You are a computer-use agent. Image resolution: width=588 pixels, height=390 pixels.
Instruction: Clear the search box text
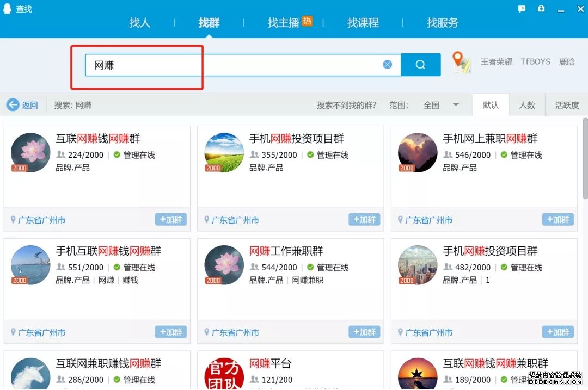(x=388, y=64)
